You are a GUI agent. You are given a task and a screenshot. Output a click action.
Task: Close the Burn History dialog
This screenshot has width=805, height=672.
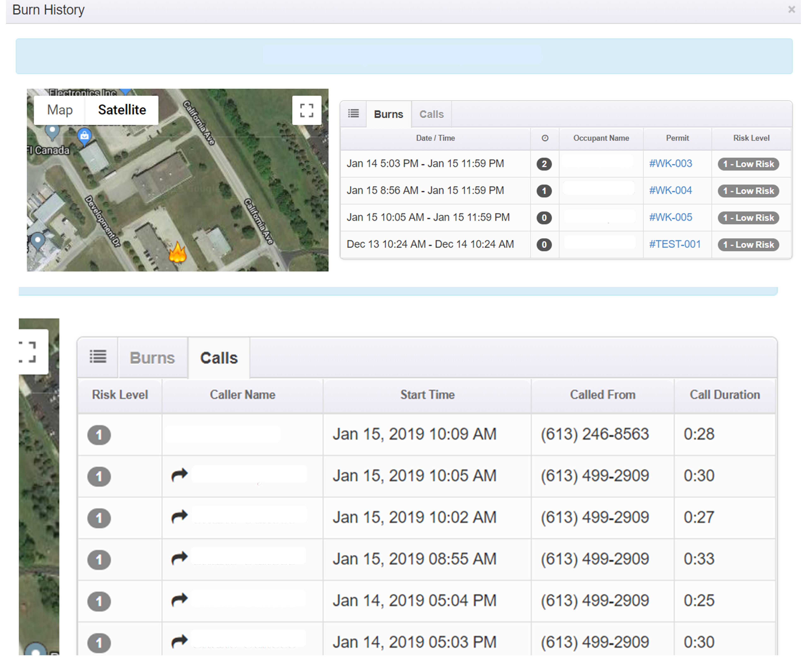coord(791,10)
